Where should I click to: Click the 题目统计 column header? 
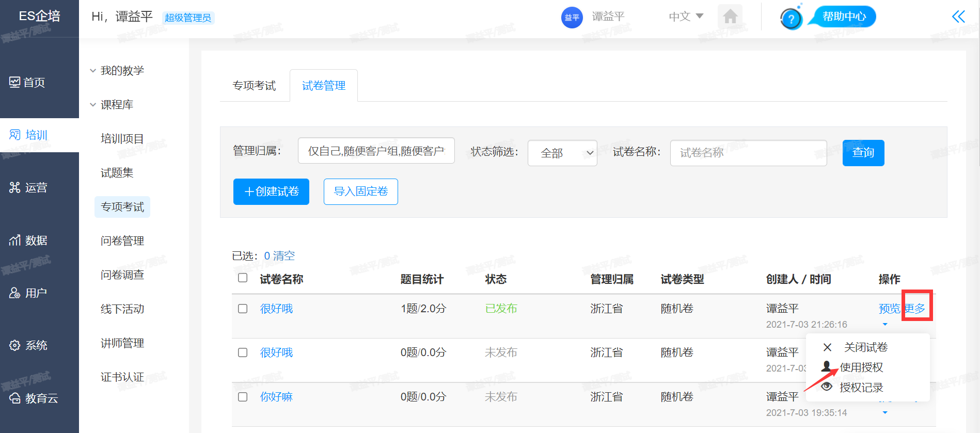click(422, 279)
